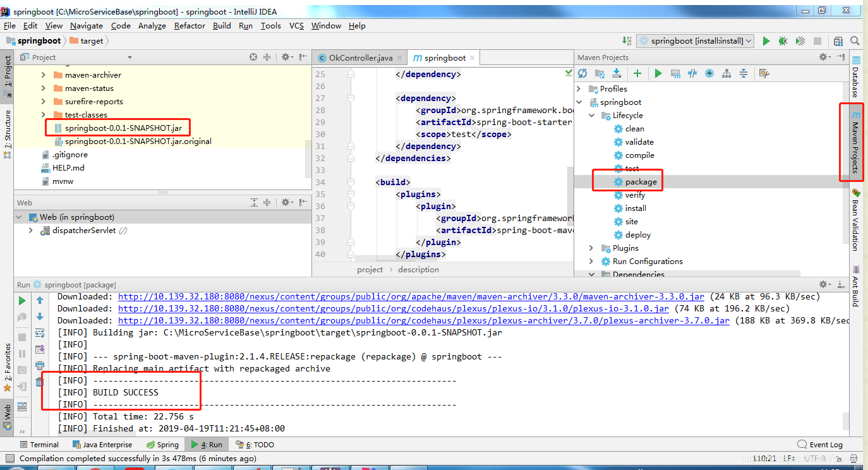Image resolution: width=868 pixels, height=470 pixels.
Task: Select the install lifecycle goal
Action: (x=636, y=208)
